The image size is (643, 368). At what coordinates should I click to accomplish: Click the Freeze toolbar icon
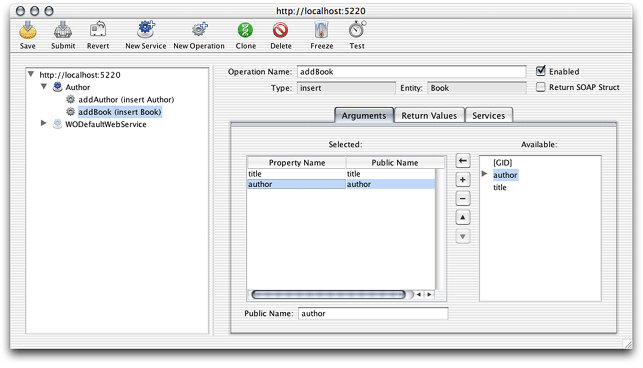(x=322, y=30)
